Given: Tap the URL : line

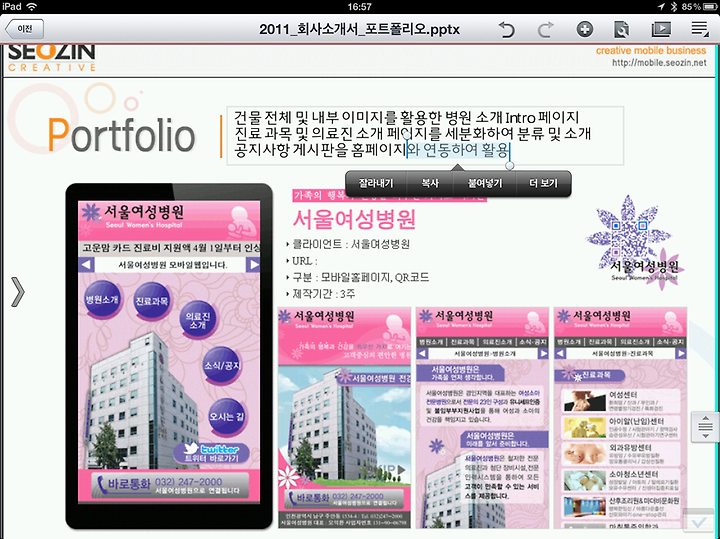Looking at the screenshot, I should pos(304,261).
